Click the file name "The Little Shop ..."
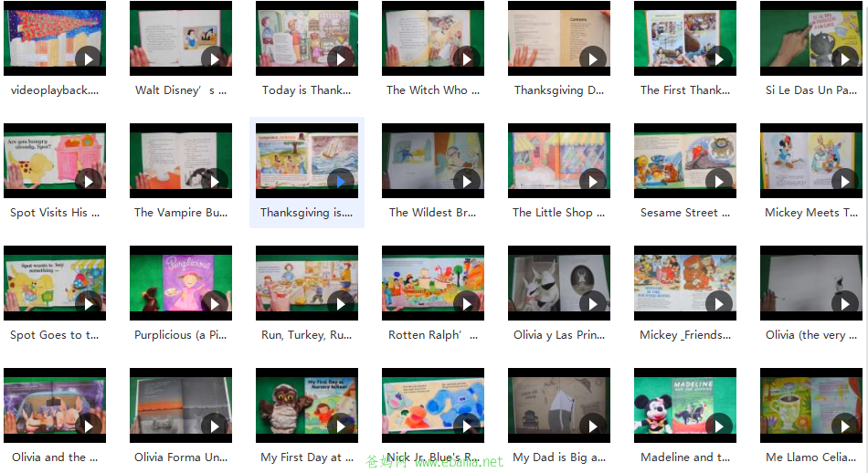The height and width of the screenshot is (473, 868). [559, 213]
